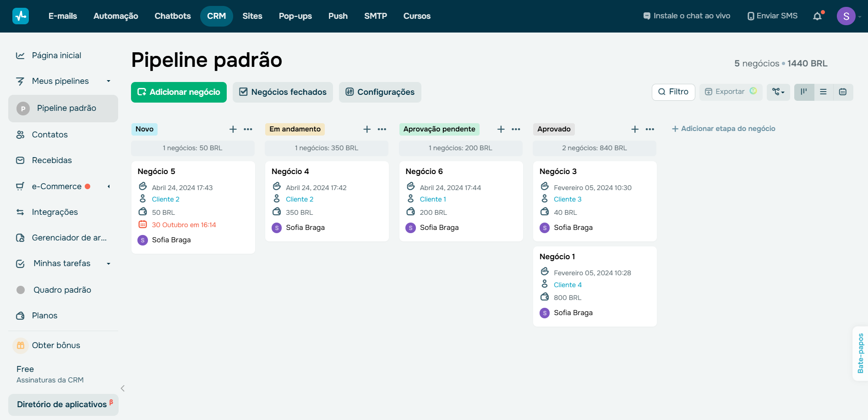Open the Negócio 1 card title
868x420 pixels.
[x=557, y=256]
